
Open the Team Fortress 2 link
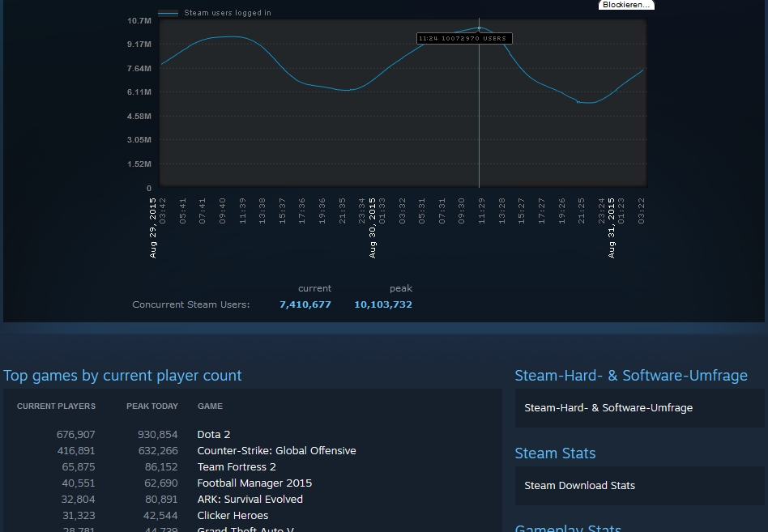[x=237, y=467]
